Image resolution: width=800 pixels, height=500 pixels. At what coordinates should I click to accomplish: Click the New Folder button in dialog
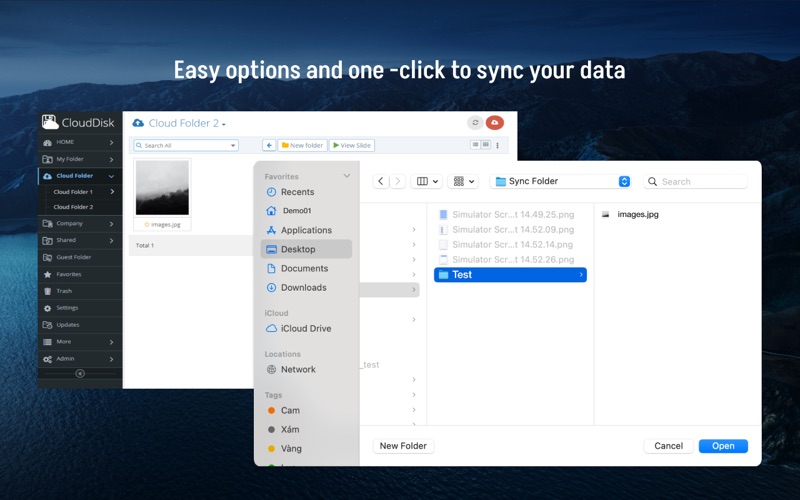(403, 446)
